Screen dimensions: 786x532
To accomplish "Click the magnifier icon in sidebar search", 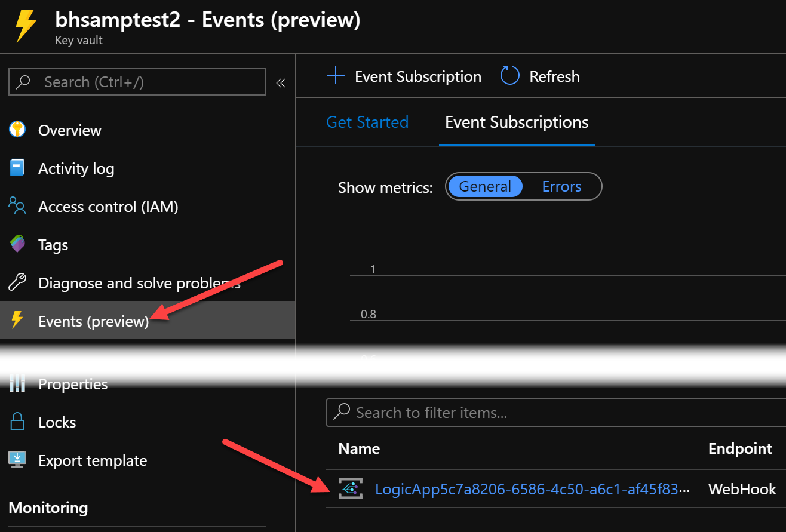I will coord(23,82).
